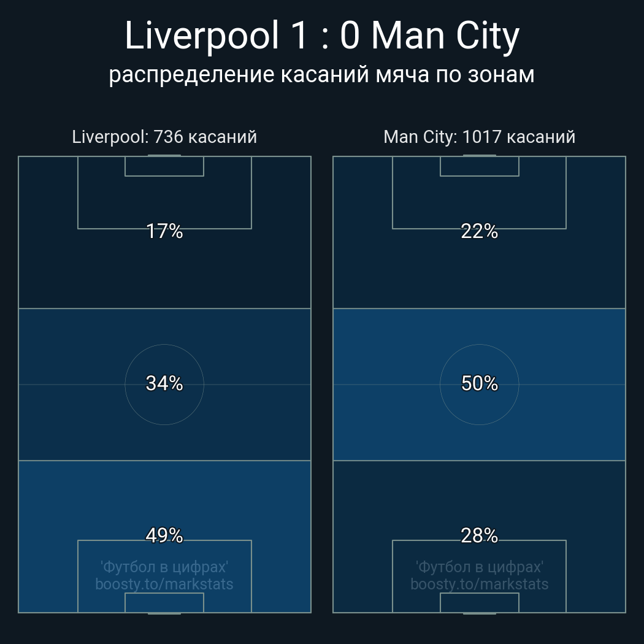Image resolution: width=644 pixels, height=644 pixels.
Task: Click the 17% label on Liverpool's pitch
Action: pos(164,231)
